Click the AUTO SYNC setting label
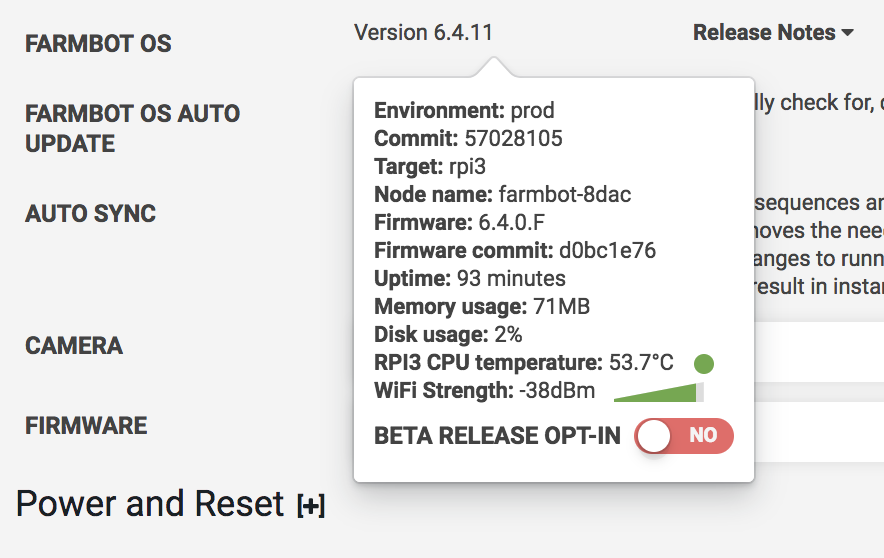The image size is (884, 558). click(x=90, y=214)
